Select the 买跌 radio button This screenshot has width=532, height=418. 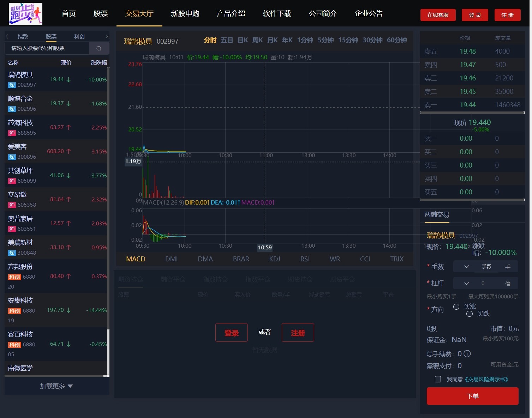tap(470, 314)
